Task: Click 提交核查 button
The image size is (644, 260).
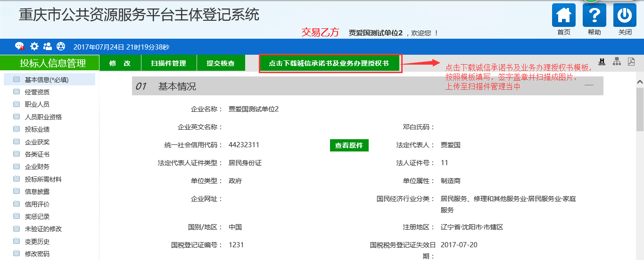Action: pyautogui.click(x=221, y=63)
